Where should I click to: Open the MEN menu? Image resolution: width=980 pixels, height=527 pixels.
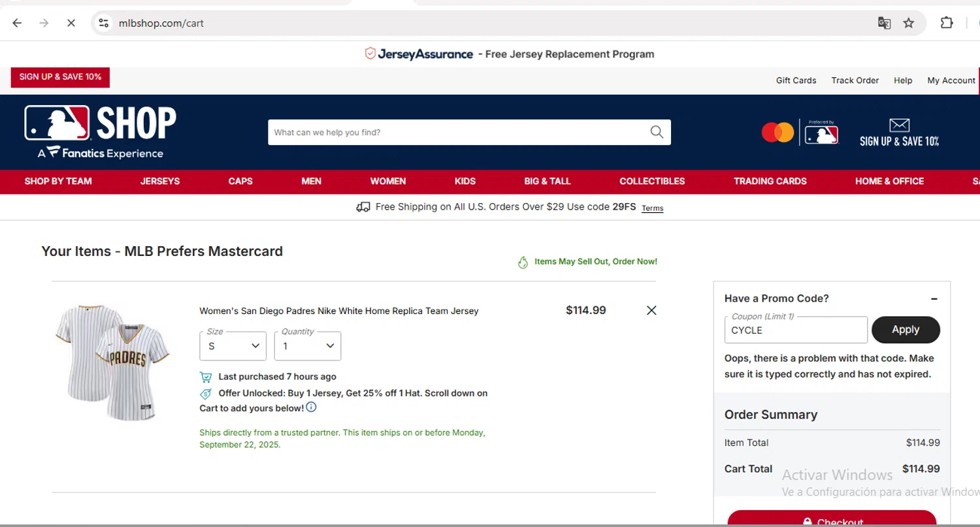point(312,182)
